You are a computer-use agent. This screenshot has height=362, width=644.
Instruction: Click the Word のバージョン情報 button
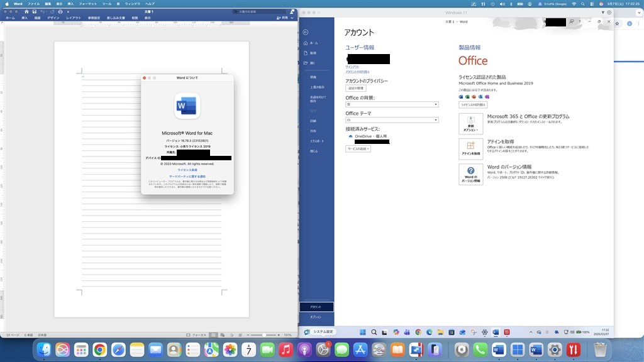pyautogui.click(x=470, y=175)
